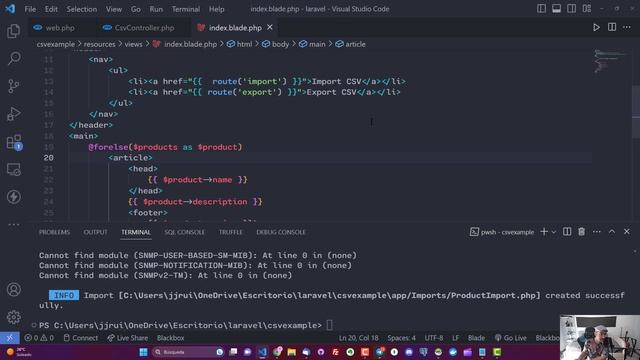
Task: Change indentation via Spaces: 4
Action: pos(401,338)
